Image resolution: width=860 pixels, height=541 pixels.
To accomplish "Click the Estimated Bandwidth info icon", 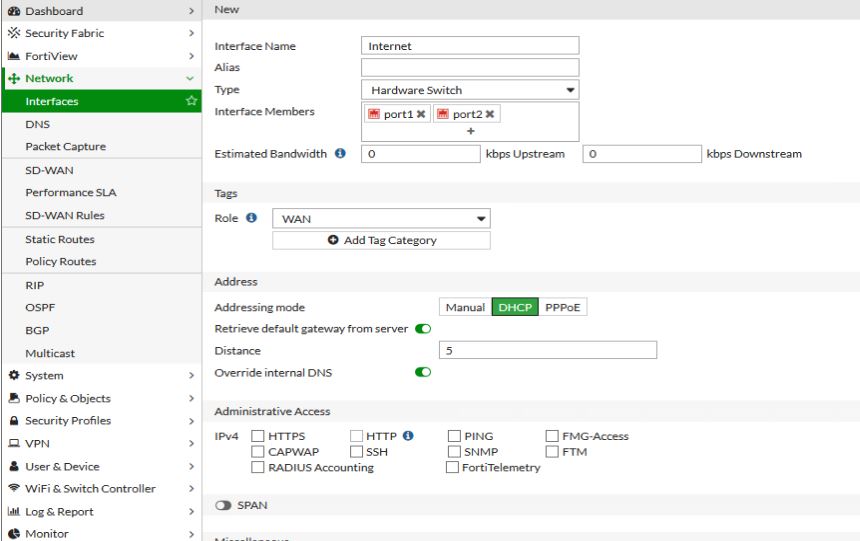I will tap(340, 154).
